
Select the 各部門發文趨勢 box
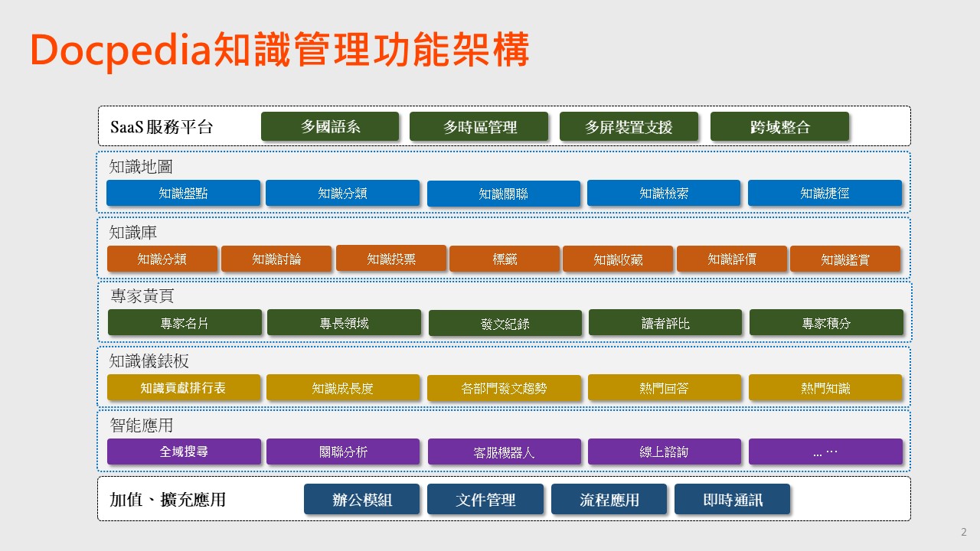click(504, 388)
